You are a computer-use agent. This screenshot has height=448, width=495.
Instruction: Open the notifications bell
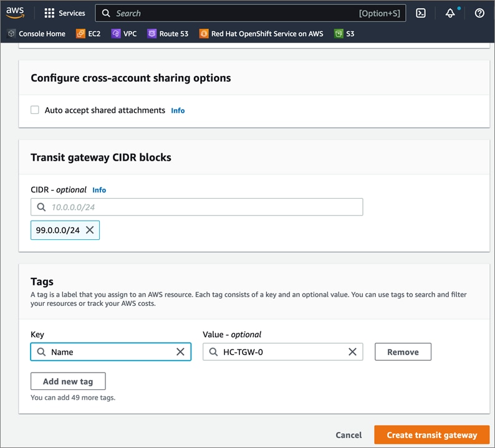click(450, 13)
